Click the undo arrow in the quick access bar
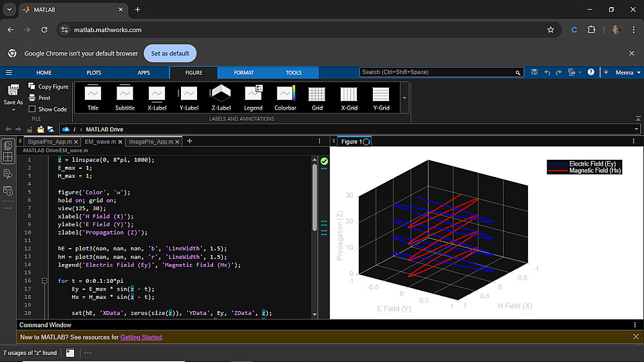Image resolution: width=644 pixels, height=362 pixels. 547,73
